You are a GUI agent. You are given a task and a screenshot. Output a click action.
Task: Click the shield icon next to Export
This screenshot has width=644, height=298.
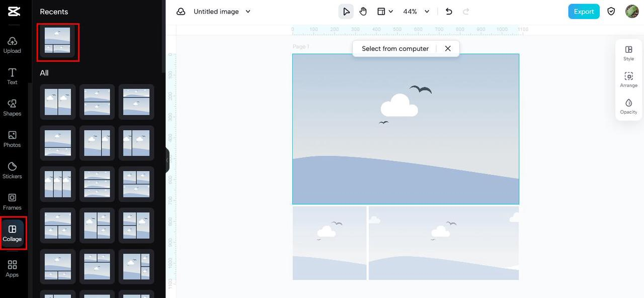(x=611, y=11)
